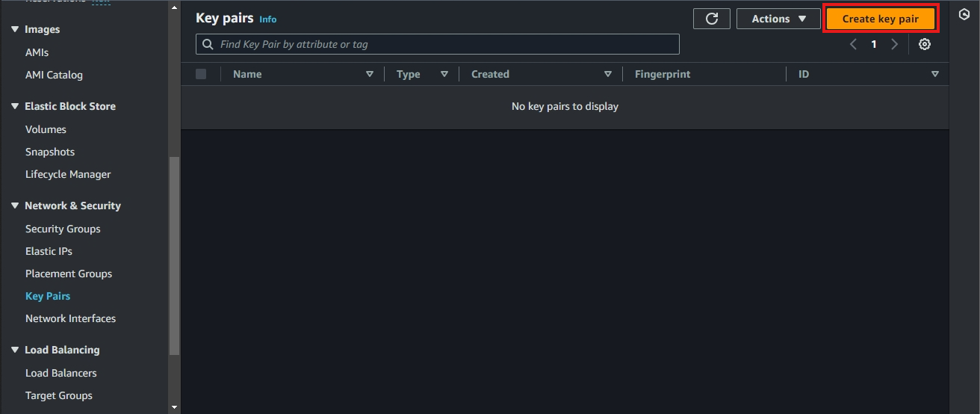Click the Fingerprint column header
Viewport: 980px width, 414px height.
click(x=663, y=74)
